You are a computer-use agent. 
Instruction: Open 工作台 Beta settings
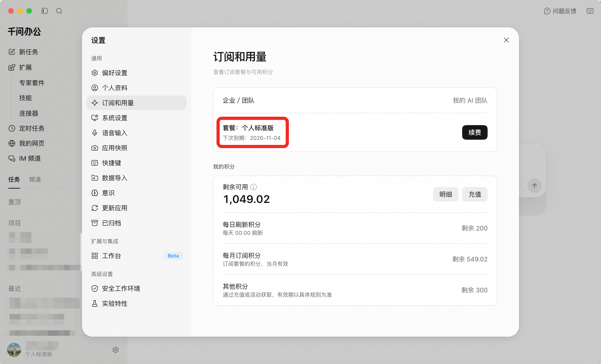coord(137,256)
